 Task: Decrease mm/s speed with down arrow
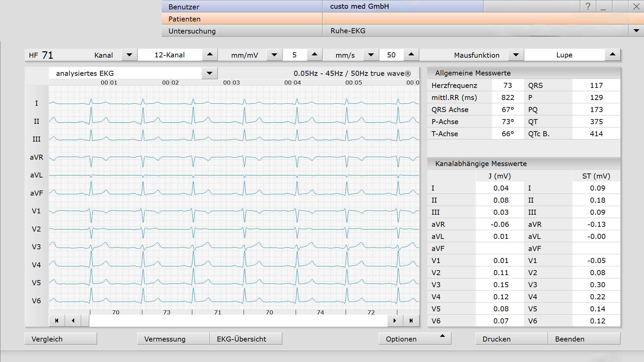coord(371,55)
